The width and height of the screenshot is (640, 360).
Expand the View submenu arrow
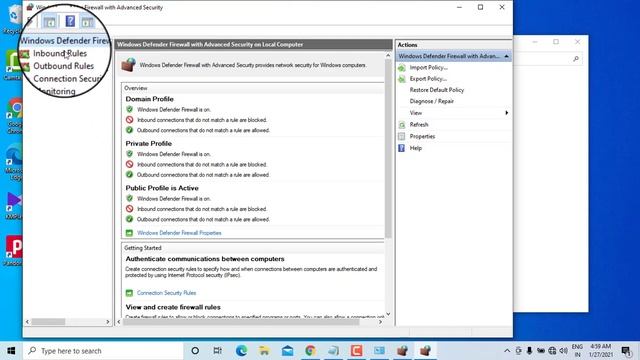[x=507, y=113]
